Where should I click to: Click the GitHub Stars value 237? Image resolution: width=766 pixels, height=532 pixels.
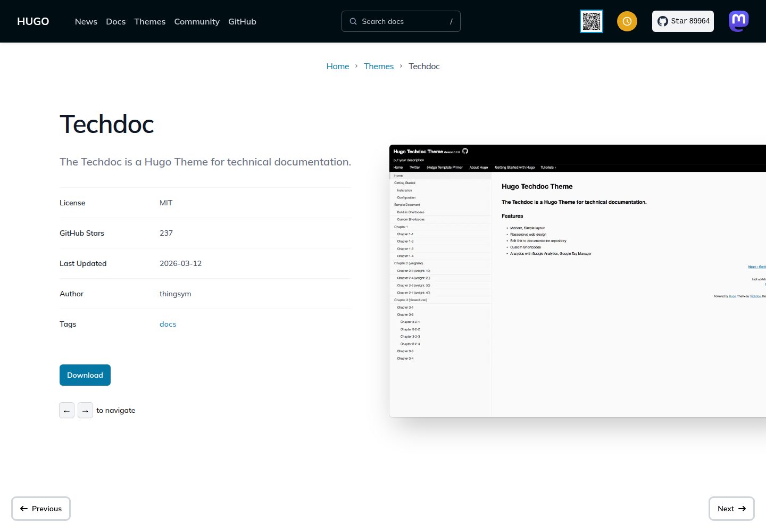(x=166, y=233)
